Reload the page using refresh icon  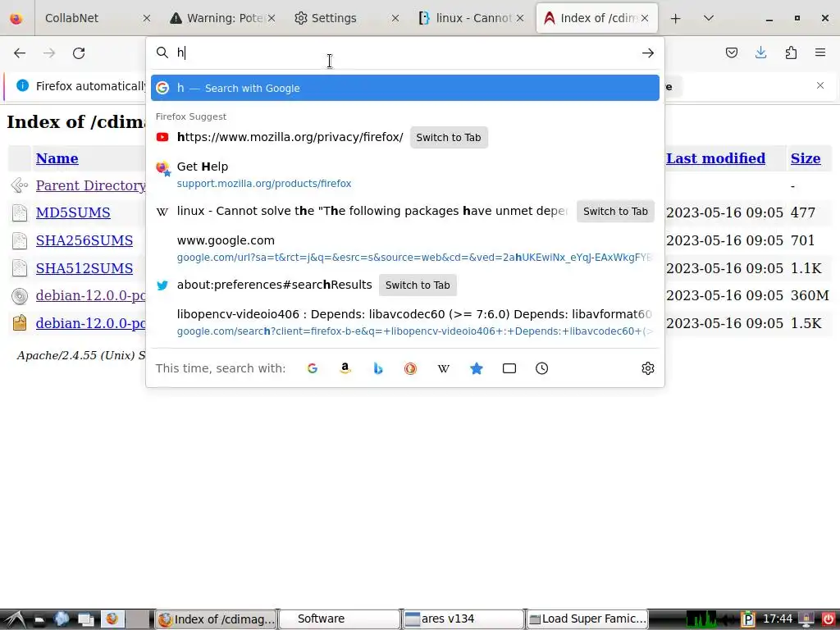[x=79, y=53]
